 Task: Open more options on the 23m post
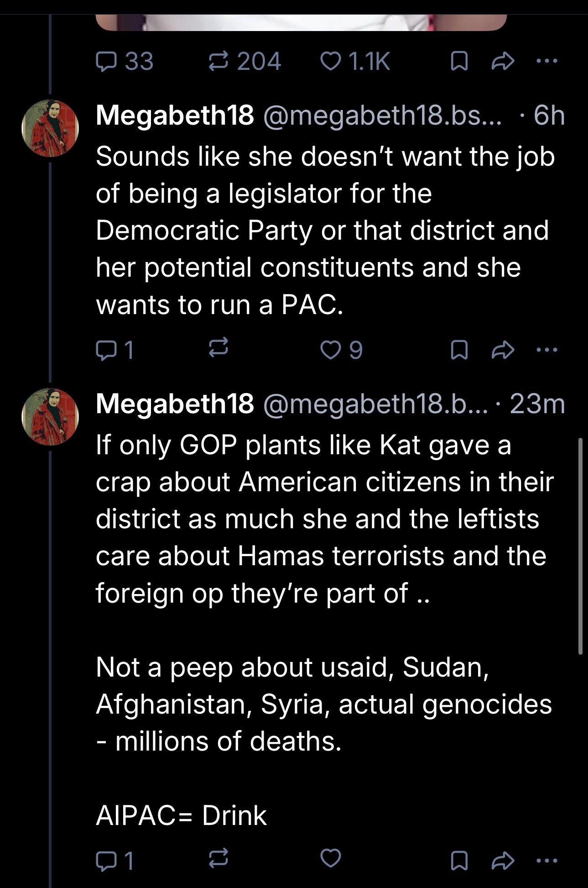point(547,861)
